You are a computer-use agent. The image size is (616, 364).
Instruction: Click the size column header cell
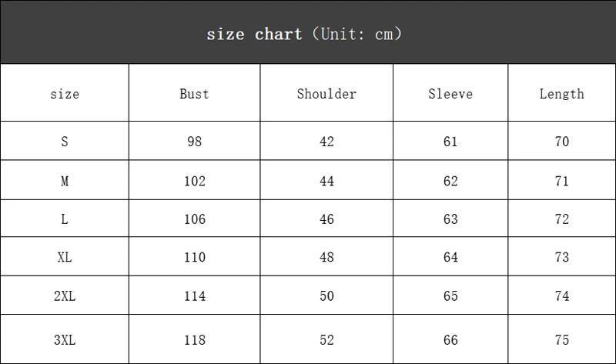click(65, 94)
